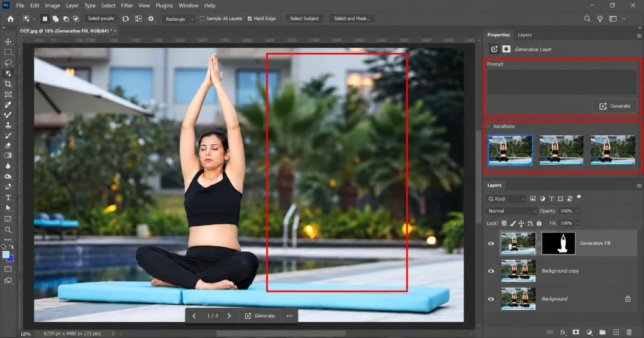Image resolution: width=644 pixels, height=338 pixels.
Task: Open the tool preset picker arrow
Action: [34, 19]
